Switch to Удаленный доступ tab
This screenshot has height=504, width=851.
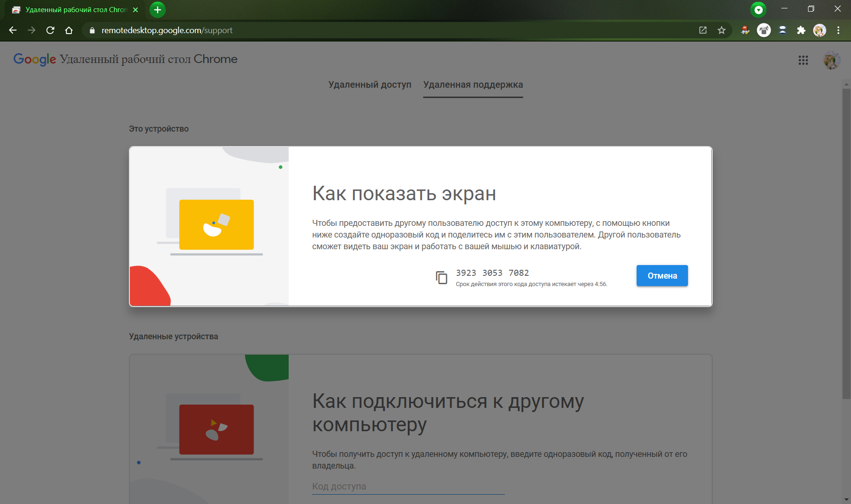click(369, 84)
